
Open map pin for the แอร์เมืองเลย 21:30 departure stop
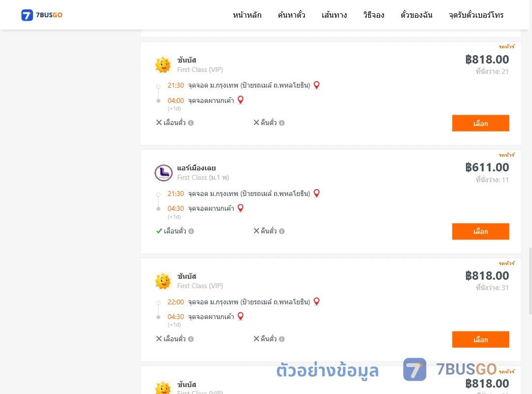click(x=317, y=194)
